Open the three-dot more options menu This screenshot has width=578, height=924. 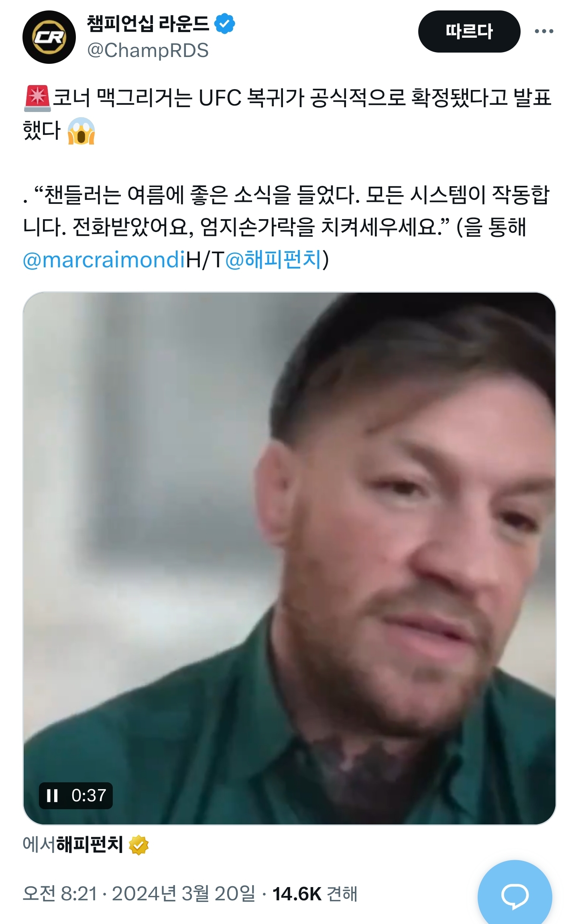(544, 31)
